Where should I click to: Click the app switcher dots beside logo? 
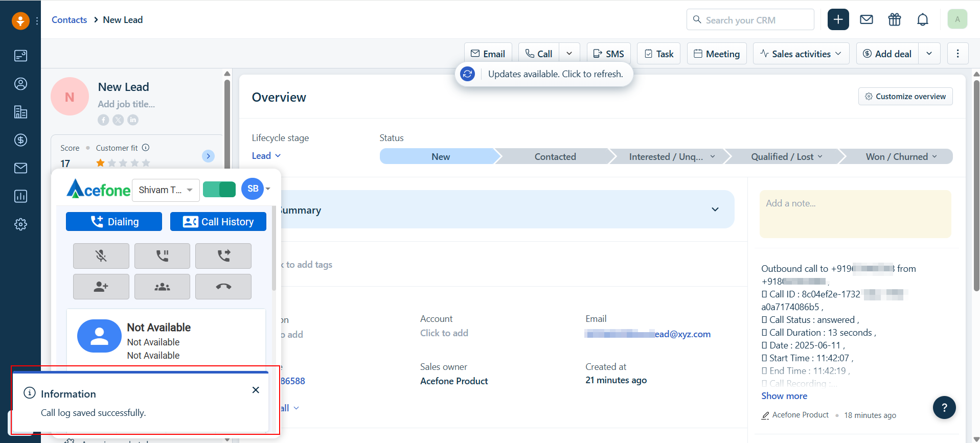[x=37, y=21]
